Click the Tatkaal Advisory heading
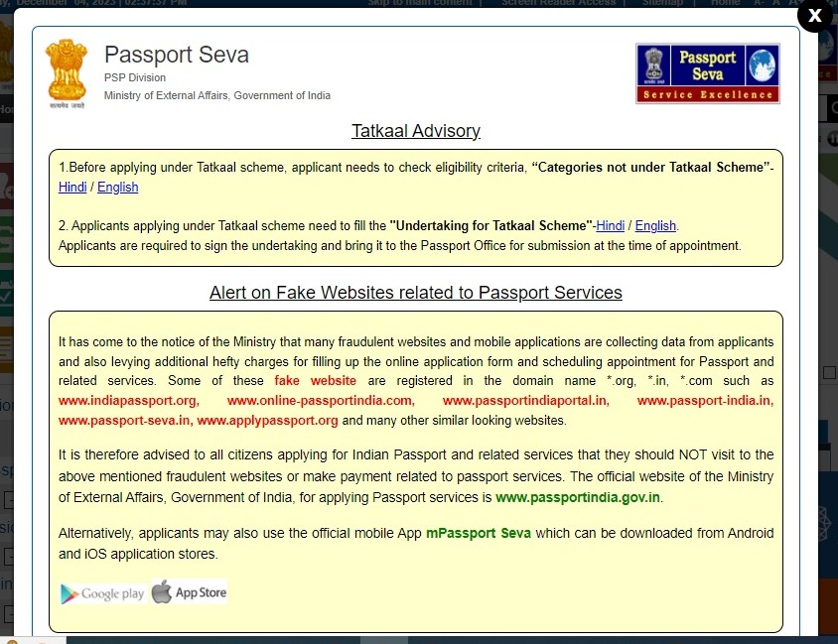 [416, 131]
